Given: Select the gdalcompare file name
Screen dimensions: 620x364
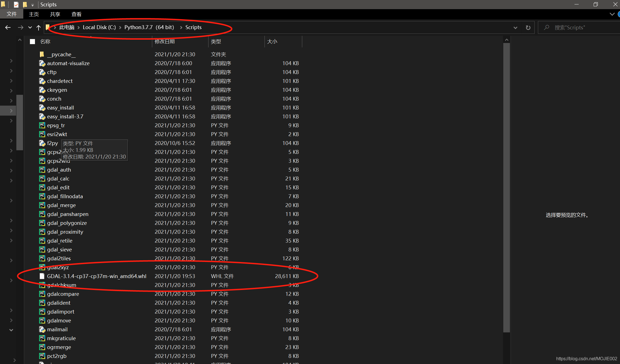Looking at the screenshot, I should (63, 294).
